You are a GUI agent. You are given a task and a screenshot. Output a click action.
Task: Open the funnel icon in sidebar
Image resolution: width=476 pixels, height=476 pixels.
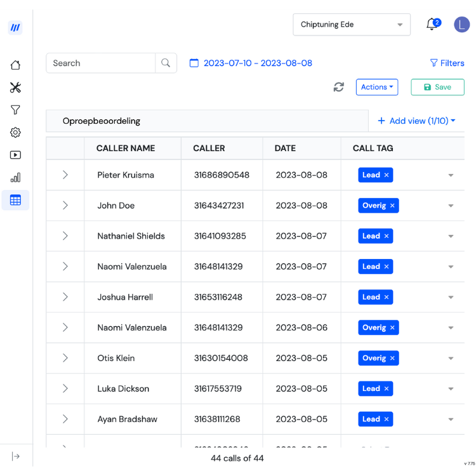(15, 110)
